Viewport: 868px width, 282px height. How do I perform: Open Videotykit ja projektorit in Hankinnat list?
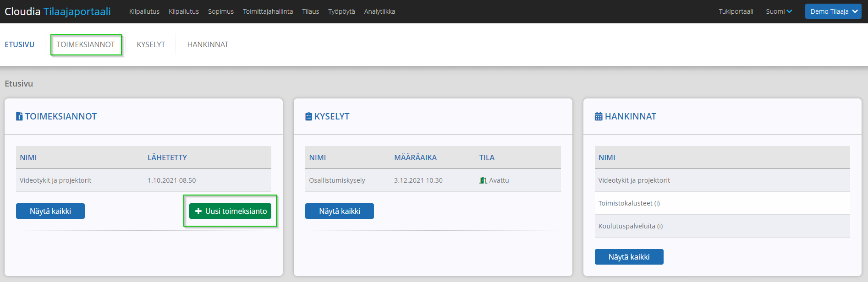coord(634,180)
